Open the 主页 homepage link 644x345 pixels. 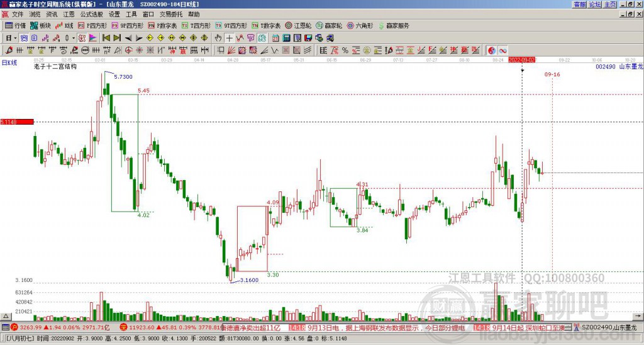[x=610, y=4]
